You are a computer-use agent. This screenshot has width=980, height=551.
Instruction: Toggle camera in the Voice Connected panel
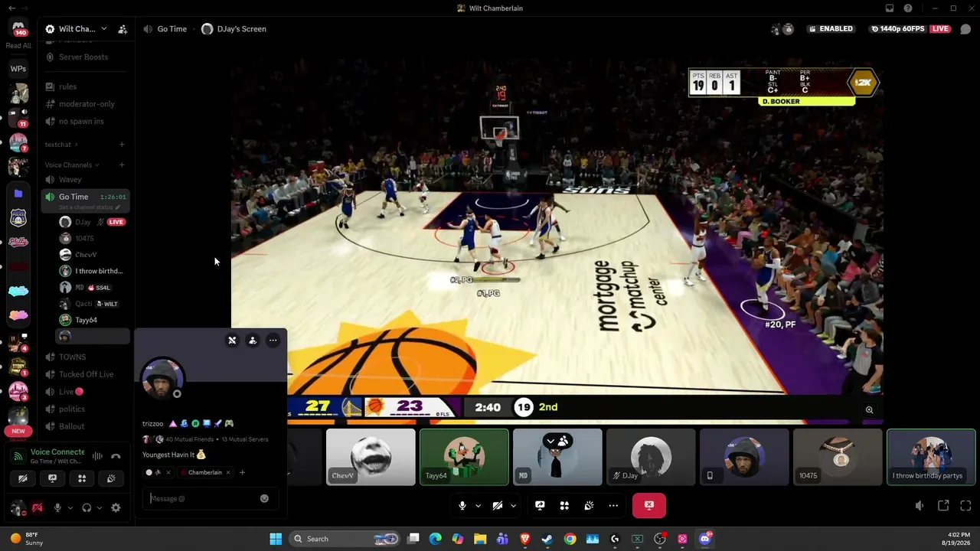point(23,478)
